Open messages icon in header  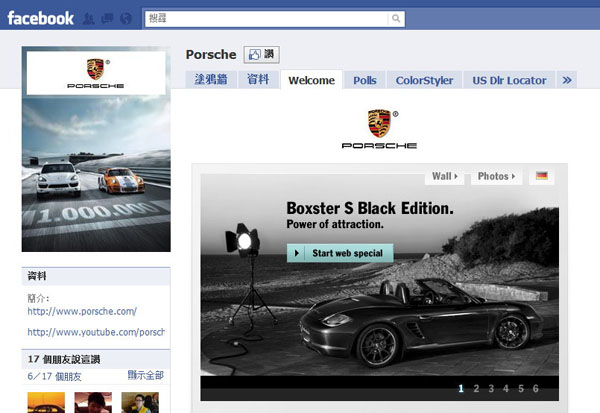pos(107,18)
